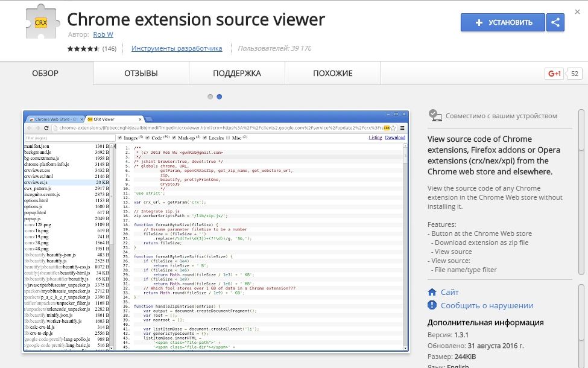588x368 pixels.
Task: Enable the Misc checkbox in screenshot
Action: 228,138
